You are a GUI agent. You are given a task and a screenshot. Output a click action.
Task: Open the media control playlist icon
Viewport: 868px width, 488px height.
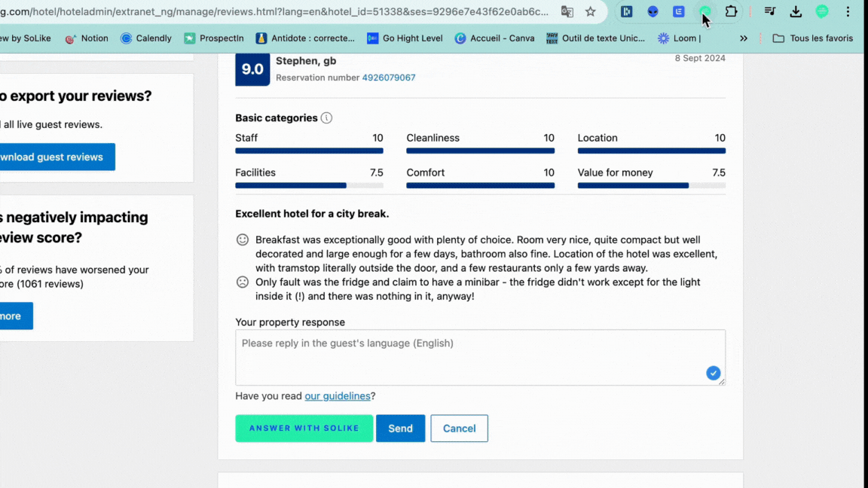point(769,12)
